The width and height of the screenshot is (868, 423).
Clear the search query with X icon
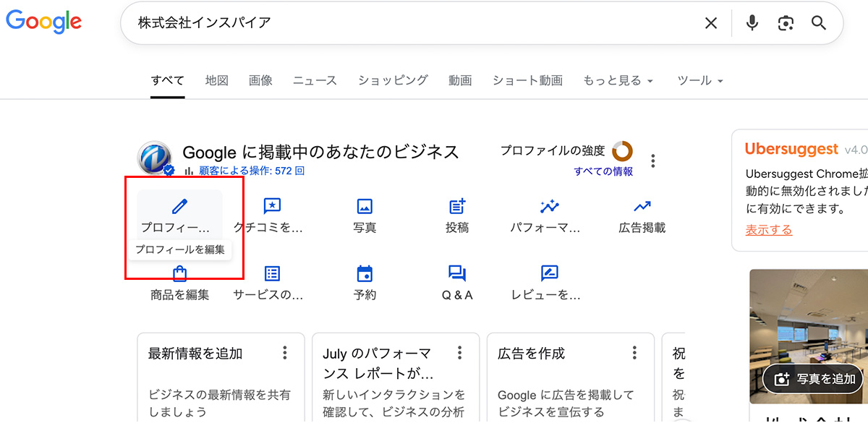click(x=711, y=23)
